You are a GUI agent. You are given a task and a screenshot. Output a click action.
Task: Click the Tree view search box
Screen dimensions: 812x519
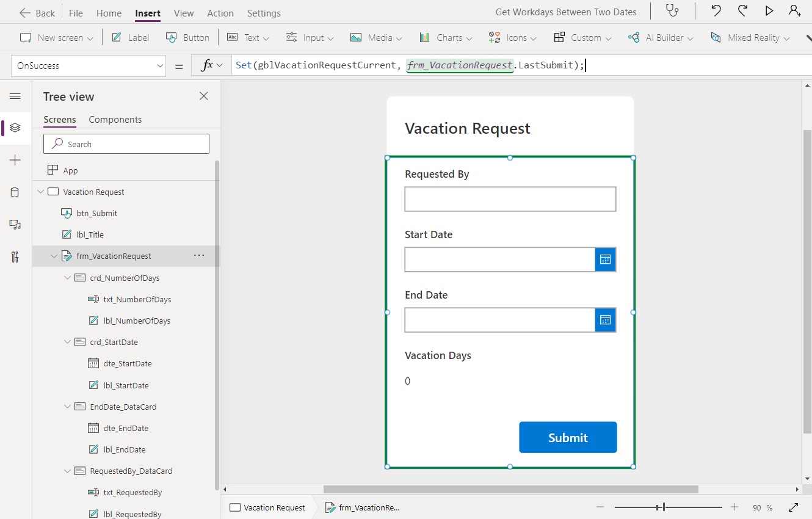pyautogui.click(x=126, y=143)
